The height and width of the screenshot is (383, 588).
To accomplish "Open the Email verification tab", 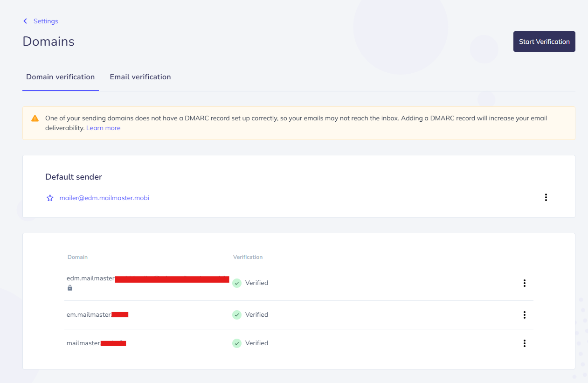I will (140, 77).
